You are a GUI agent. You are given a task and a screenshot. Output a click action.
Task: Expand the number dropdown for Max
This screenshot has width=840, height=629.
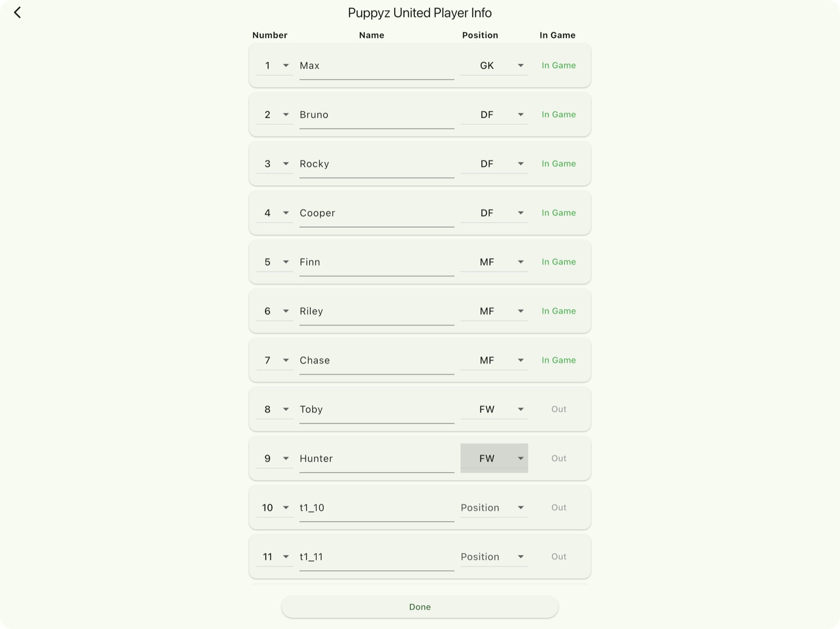tap(274, 65)
